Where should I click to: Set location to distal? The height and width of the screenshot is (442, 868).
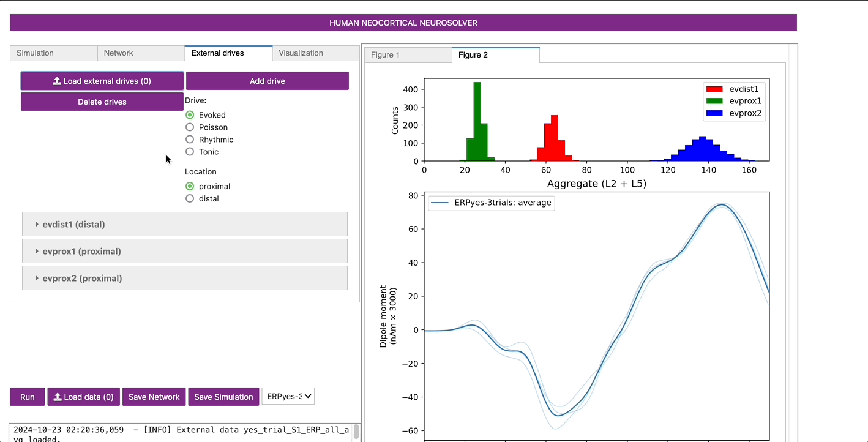pos(190,198)
